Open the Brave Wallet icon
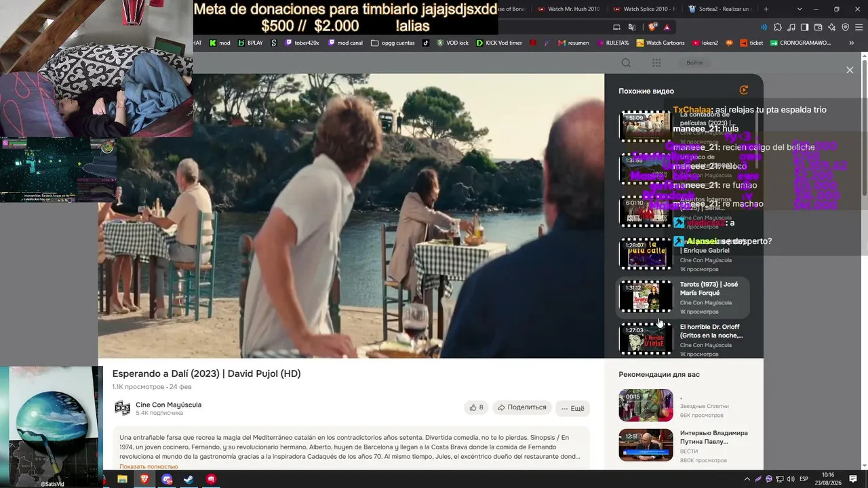This screenshot has height=488, width=868. tap(818, 27)
